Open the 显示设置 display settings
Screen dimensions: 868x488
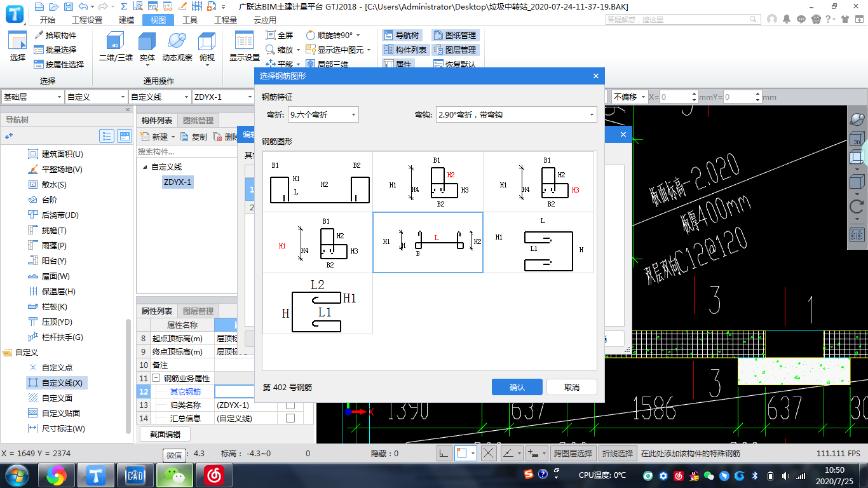[245, 48]
